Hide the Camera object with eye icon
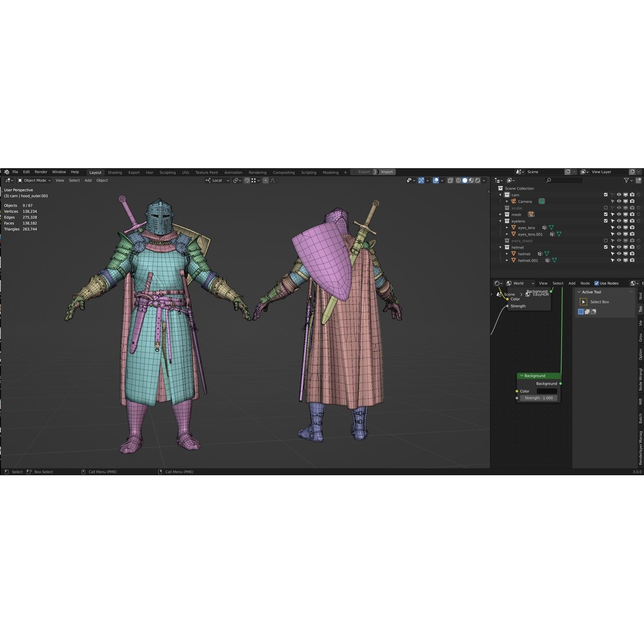Screen dimensions: 644x644 pyautogui.click(x=619, y=202)
